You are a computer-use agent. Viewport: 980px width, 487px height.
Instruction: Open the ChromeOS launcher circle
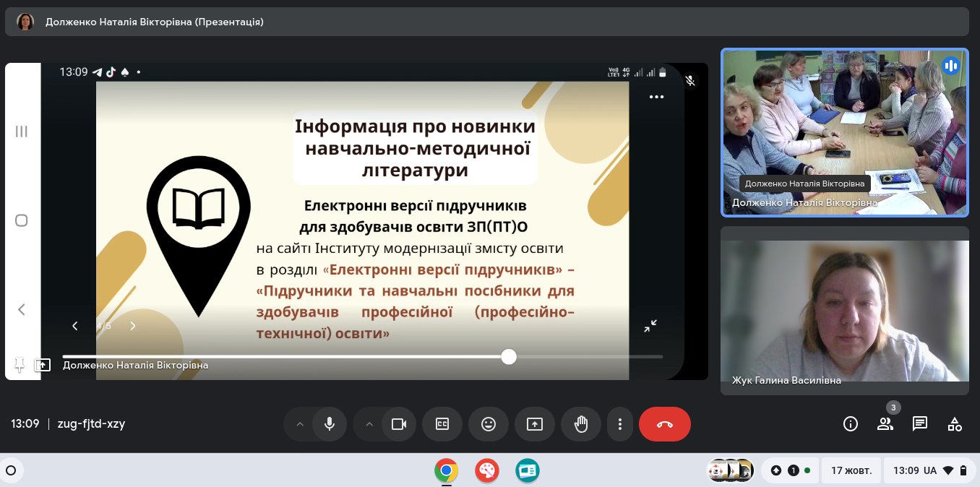pyautogui.click(x=12, y=471)
